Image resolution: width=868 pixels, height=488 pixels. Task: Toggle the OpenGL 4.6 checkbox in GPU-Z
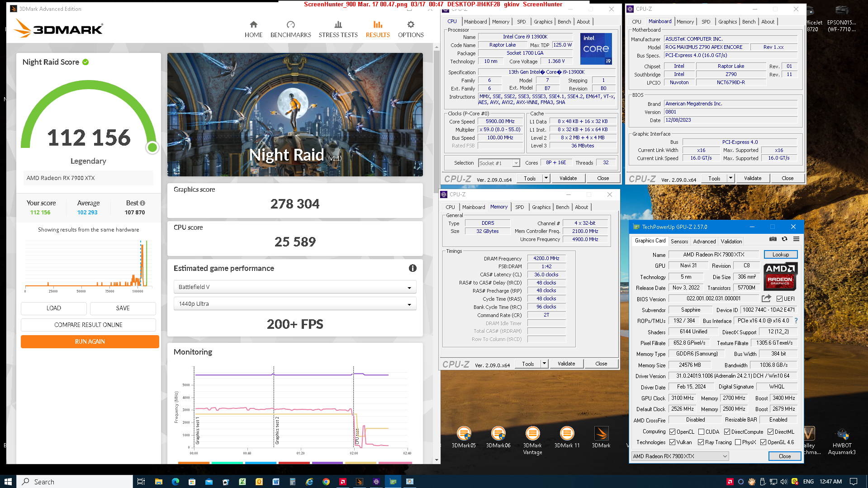[x=763, y=442]
